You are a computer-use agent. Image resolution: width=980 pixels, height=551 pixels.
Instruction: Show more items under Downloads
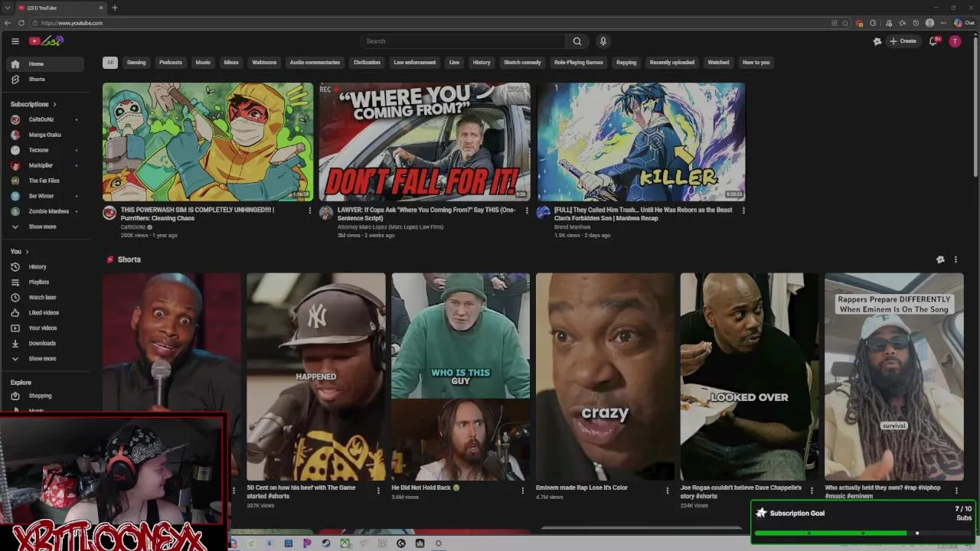click(45, 359)
